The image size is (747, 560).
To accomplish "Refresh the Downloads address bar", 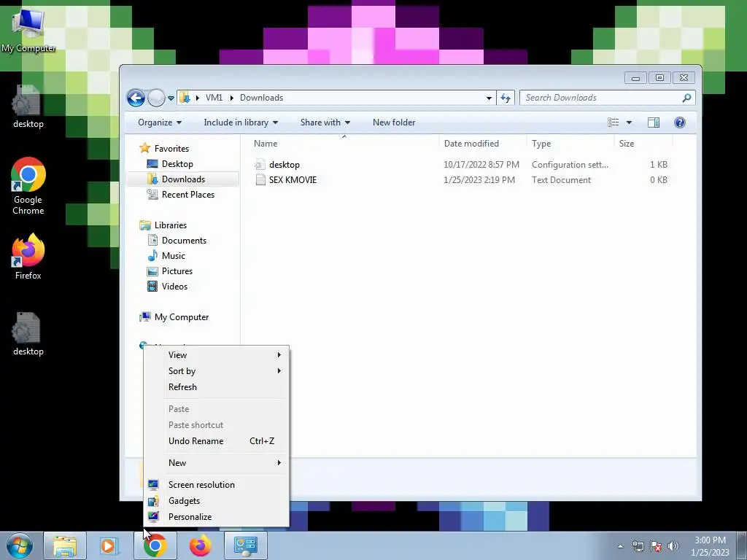I will point(506,98).
